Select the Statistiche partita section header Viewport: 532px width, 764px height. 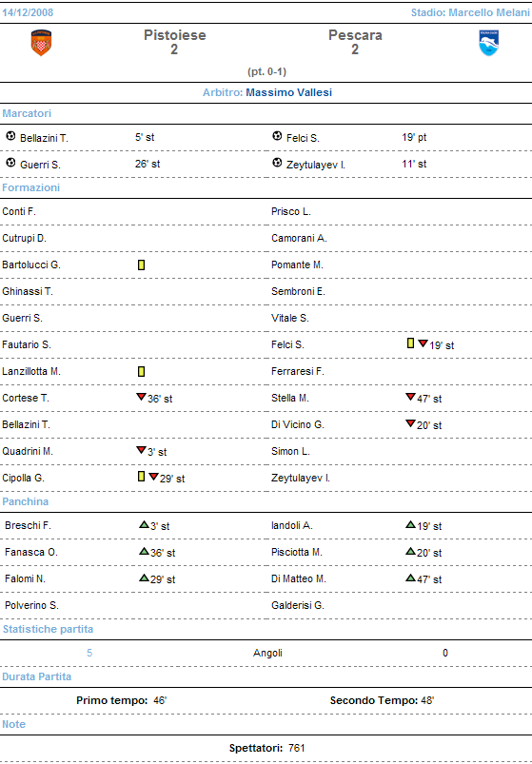coord(48,629)
